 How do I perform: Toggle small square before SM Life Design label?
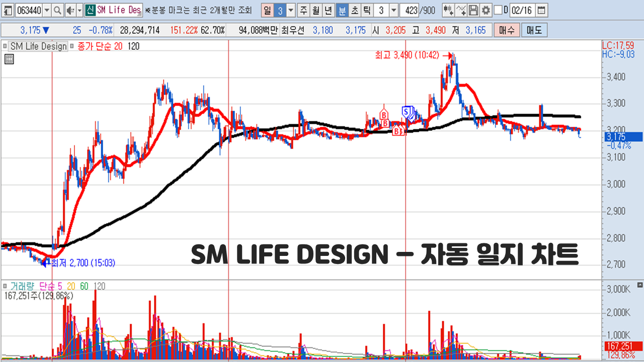[x=5, y=46]
